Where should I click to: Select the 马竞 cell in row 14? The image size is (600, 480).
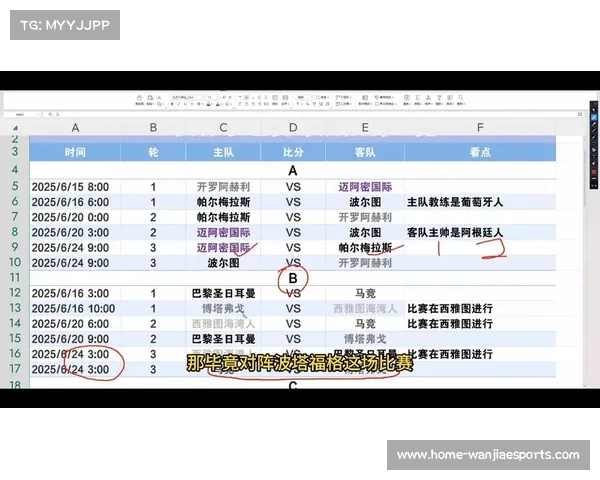(365, 324)
